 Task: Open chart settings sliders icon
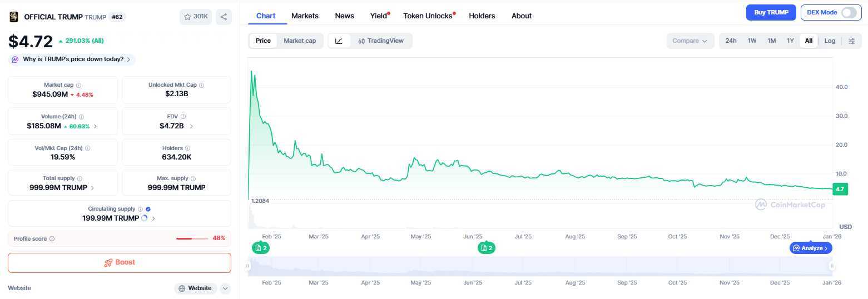(x=851, y=41)
